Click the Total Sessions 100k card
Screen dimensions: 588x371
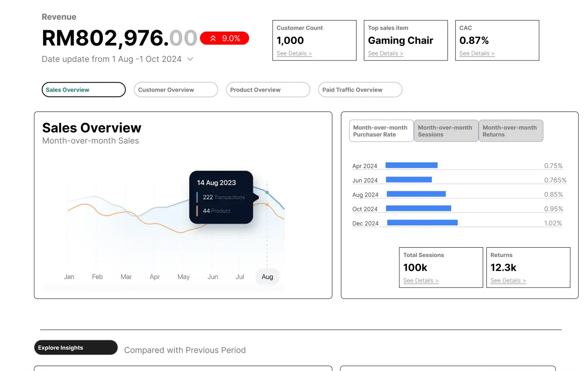point(441,267)
